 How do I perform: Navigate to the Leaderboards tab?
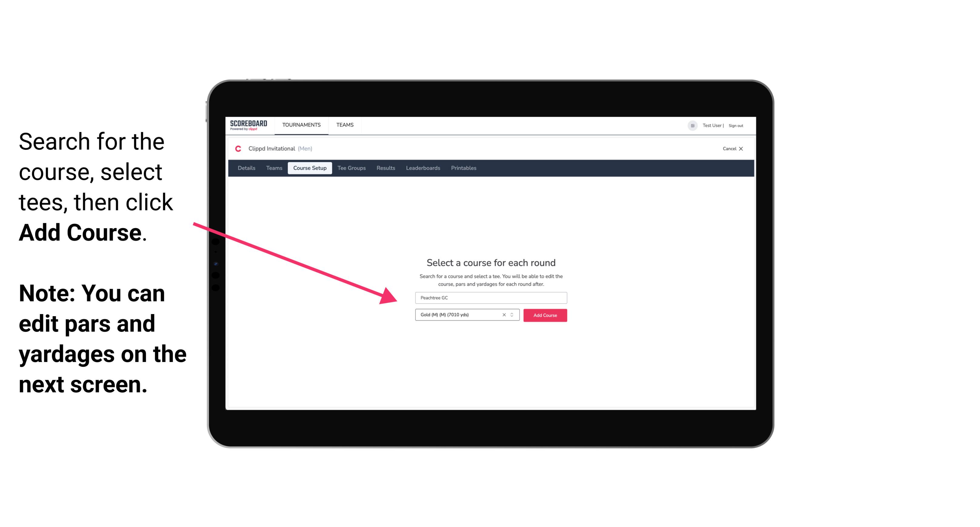click(x=423, y=168)
